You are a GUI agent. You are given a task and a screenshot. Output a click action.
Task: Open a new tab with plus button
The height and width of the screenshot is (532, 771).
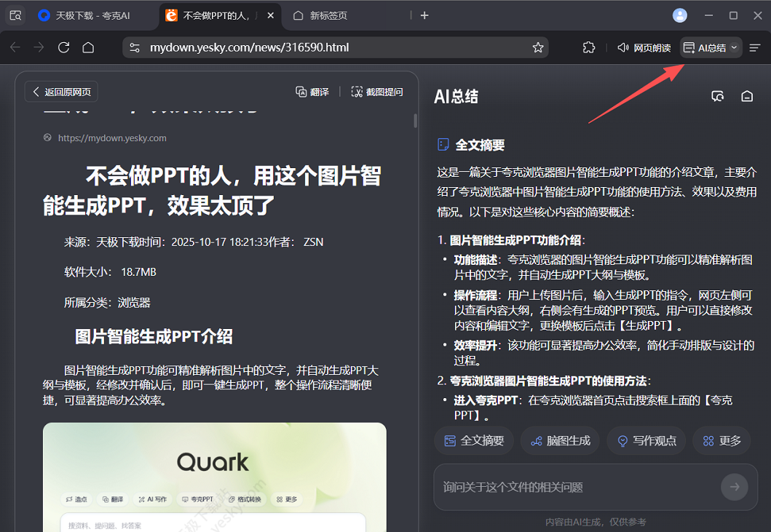click(x=424, y=16)
